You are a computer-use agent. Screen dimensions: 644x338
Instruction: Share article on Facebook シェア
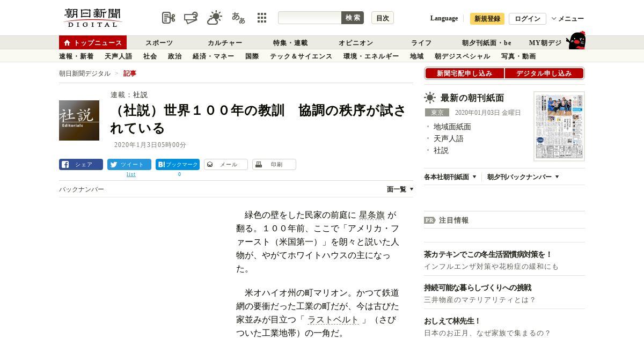click(81, 165)
